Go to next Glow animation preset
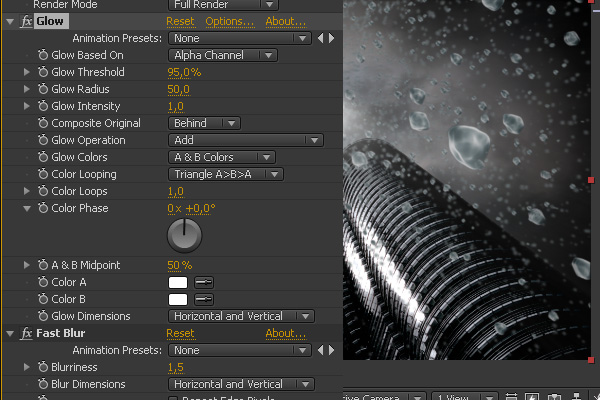 click(x=331, y=38)
